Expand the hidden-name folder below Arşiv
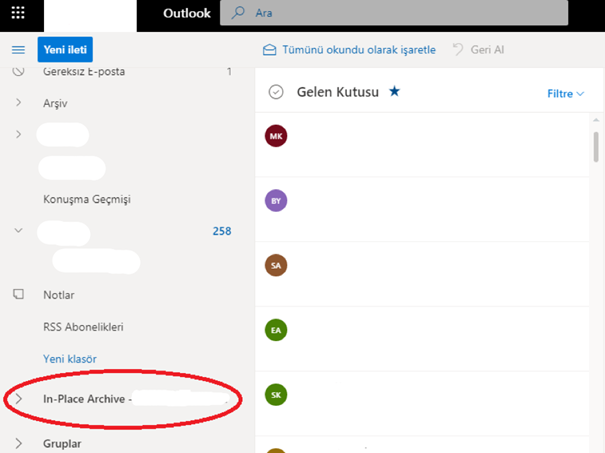 18,134
